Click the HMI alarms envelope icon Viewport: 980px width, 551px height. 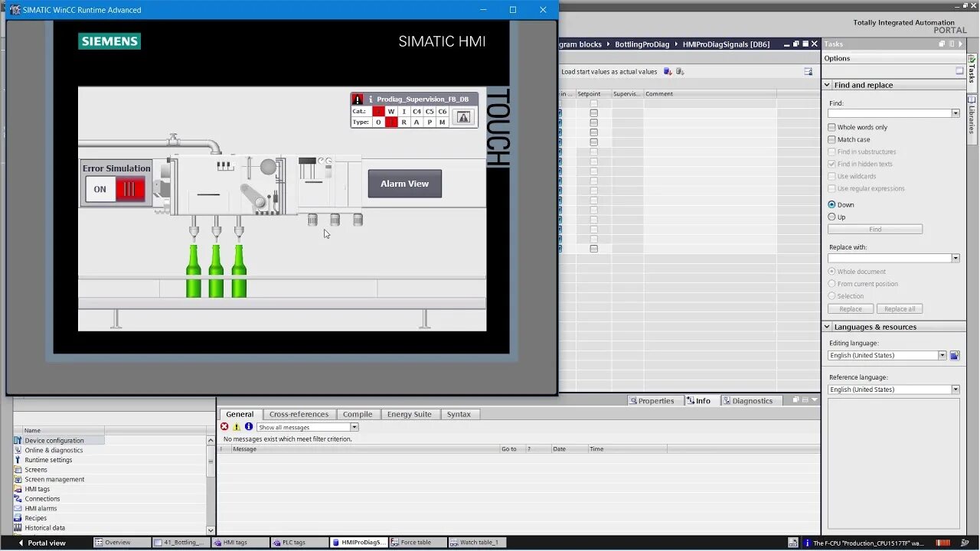coord(18,508)
